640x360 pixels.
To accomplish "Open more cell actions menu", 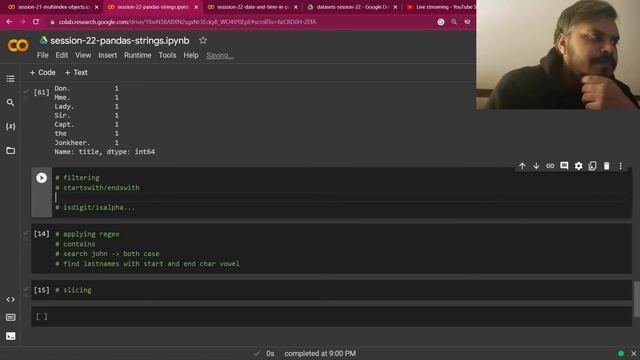I will click(x=620, y=166).
